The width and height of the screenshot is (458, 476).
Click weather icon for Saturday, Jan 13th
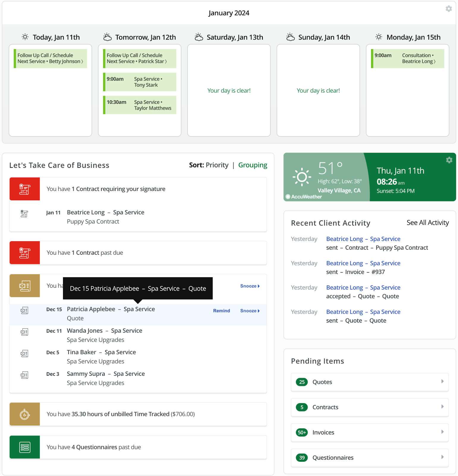tap(199, 37)
